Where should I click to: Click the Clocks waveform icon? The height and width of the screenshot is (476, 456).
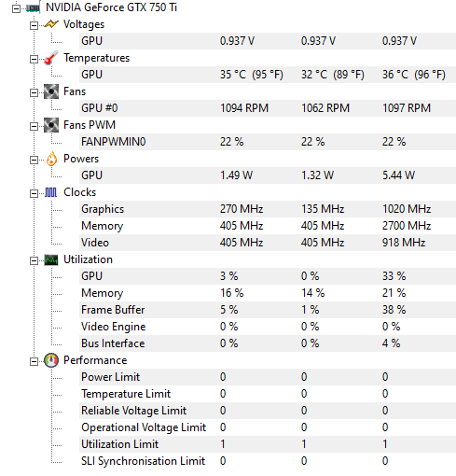click(x=51, y=192)
